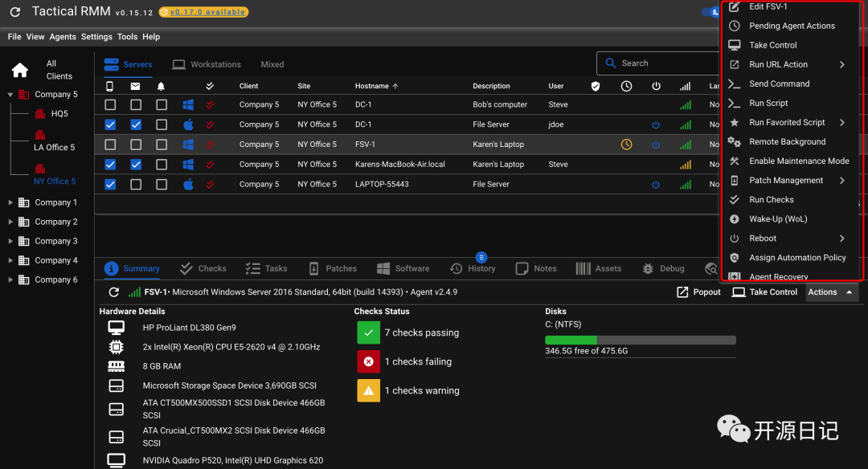Click the C: disk usage bar
Viewport: 868px width, 469px height.
[640, 340]
